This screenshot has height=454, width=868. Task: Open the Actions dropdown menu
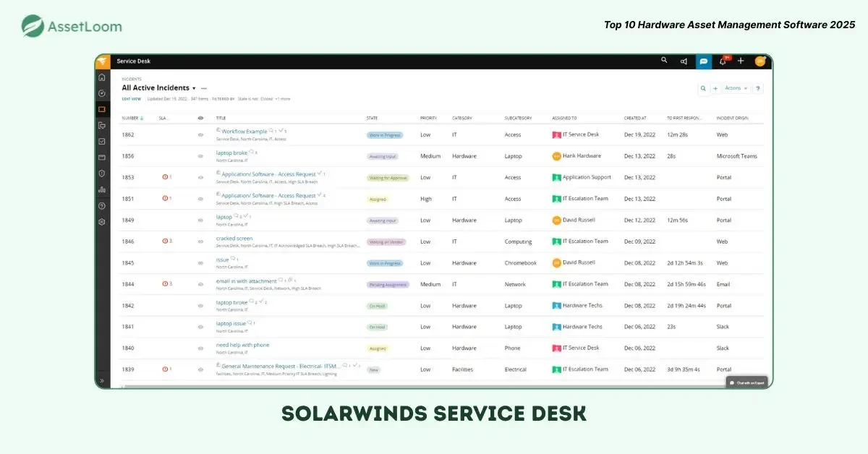pos(736,88)
